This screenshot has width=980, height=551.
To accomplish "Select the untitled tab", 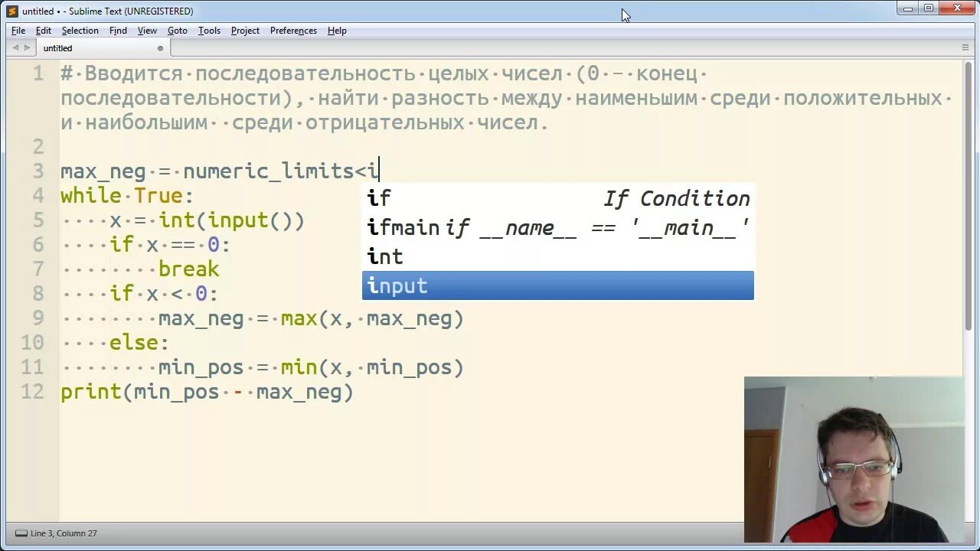I will [x=102, y=48].
